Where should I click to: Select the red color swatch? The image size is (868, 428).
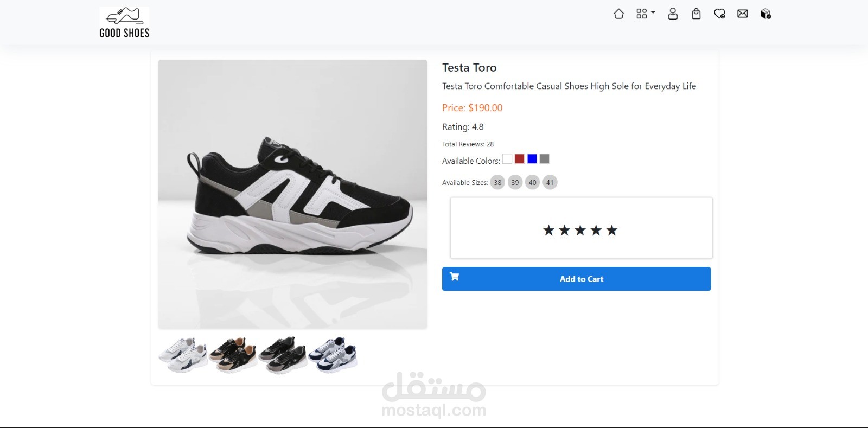(x=520, y=159)
